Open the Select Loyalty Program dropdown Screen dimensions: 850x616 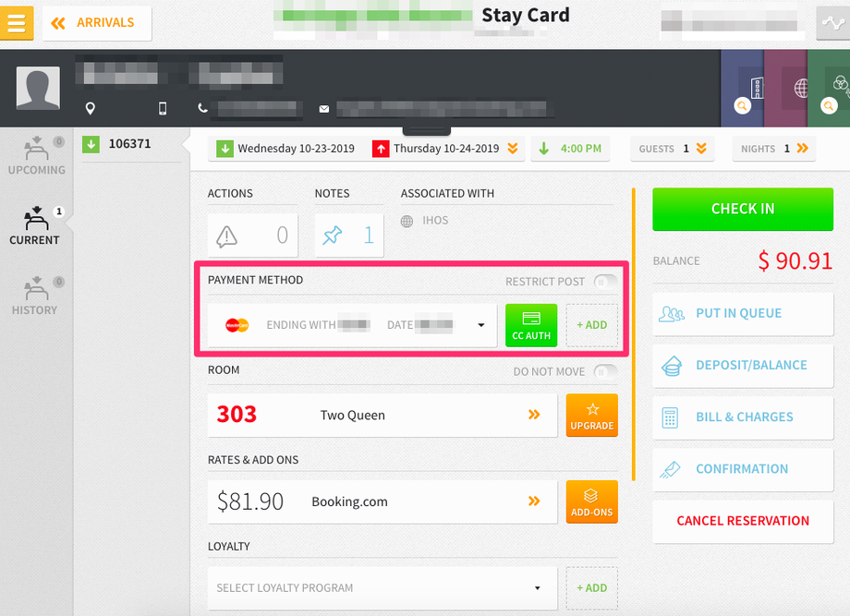382,588
